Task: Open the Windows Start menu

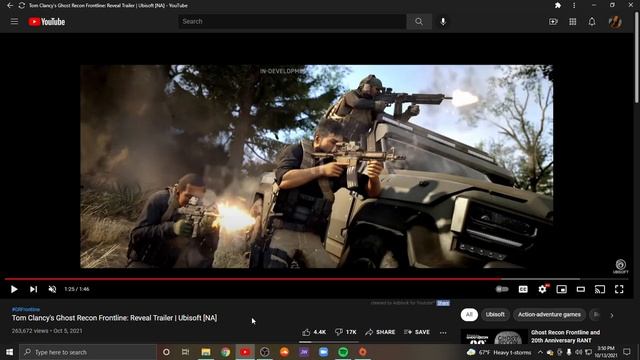Action: pos(9,352)
